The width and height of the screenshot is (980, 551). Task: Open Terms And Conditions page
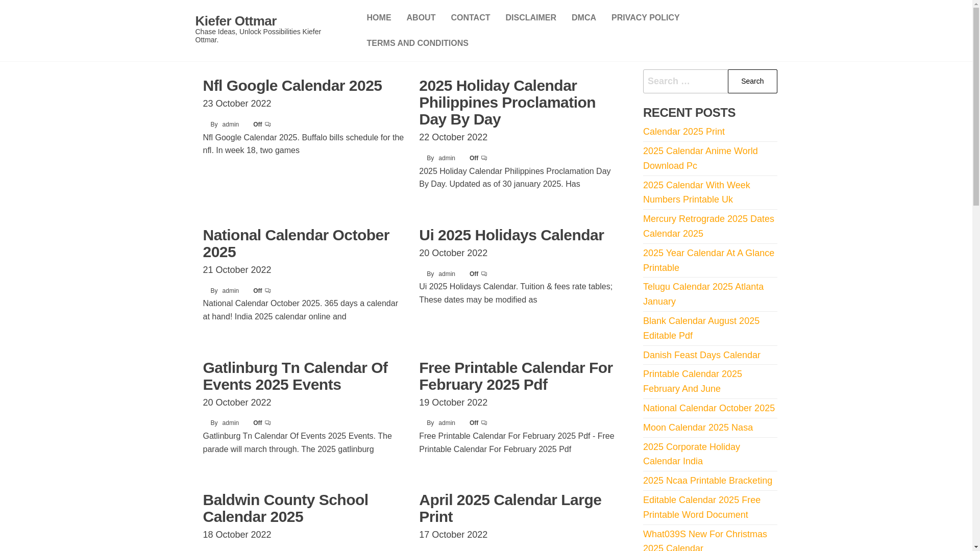(417, 43)
